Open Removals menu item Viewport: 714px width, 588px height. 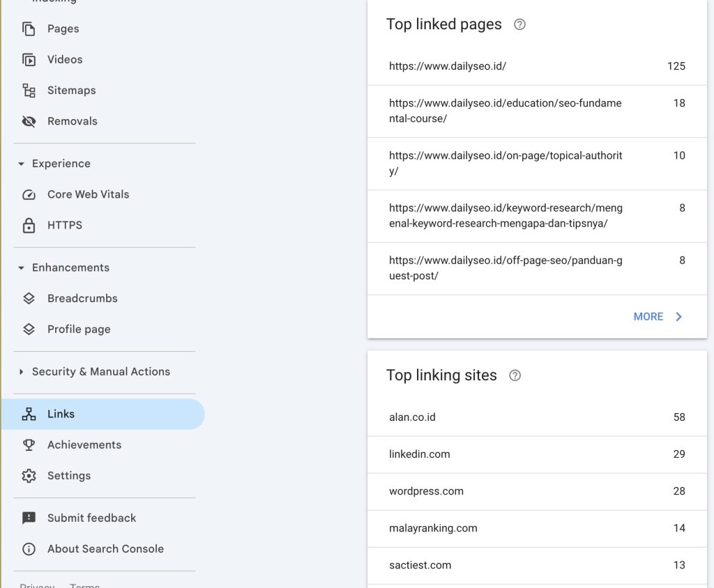click(102, 121)
